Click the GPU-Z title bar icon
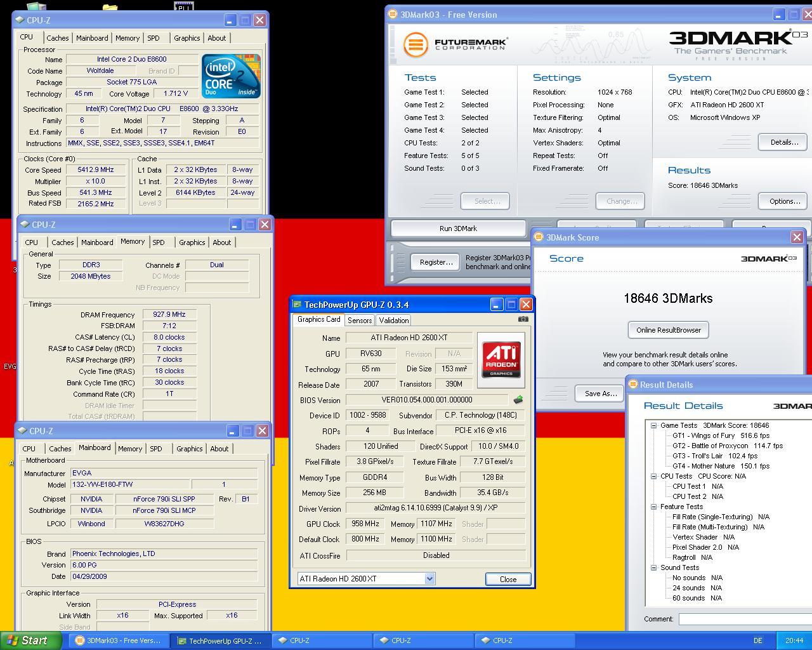Screen dimensions: 812x650 (297, 304)
